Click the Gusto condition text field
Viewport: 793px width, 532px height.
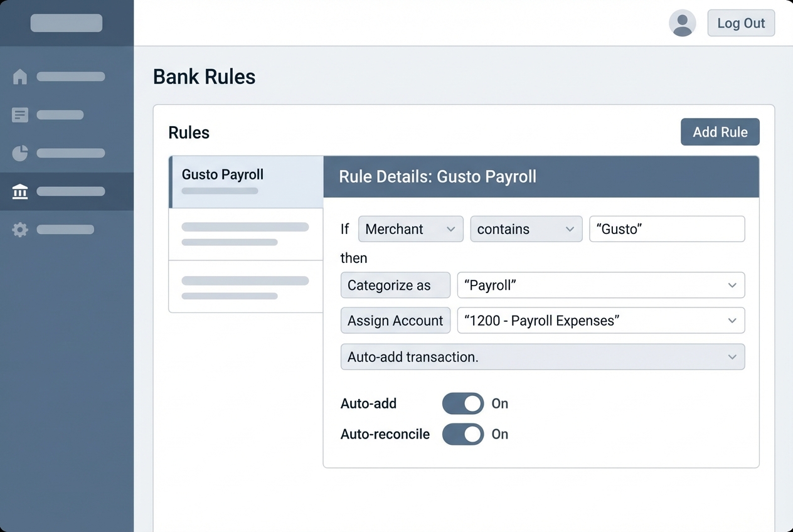666,229
